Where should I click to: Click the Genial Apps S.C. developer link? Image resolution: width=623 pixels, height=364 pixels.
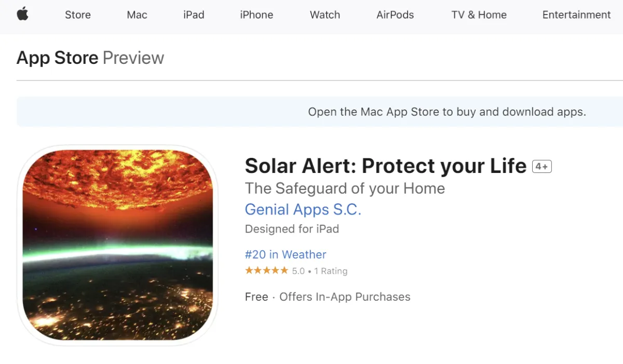click(303, 209)
